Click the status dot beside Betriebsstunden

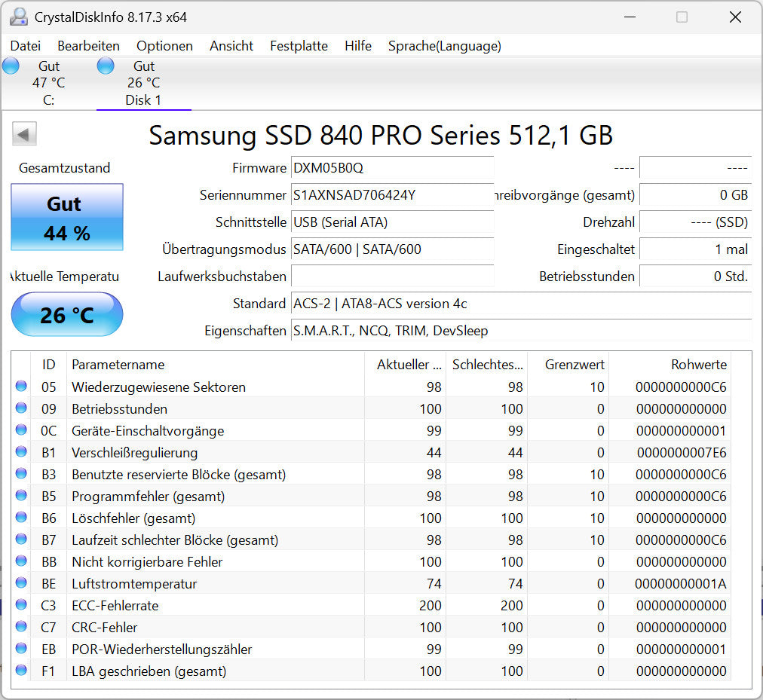tap(23, 408)
